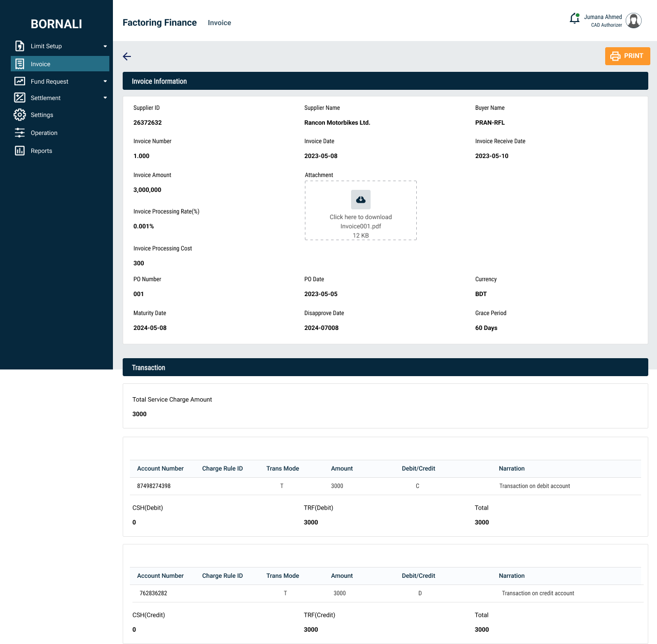Go back using the left arrow
The width and height of the screenshot is (657, 644).
(x=127, y=56)
